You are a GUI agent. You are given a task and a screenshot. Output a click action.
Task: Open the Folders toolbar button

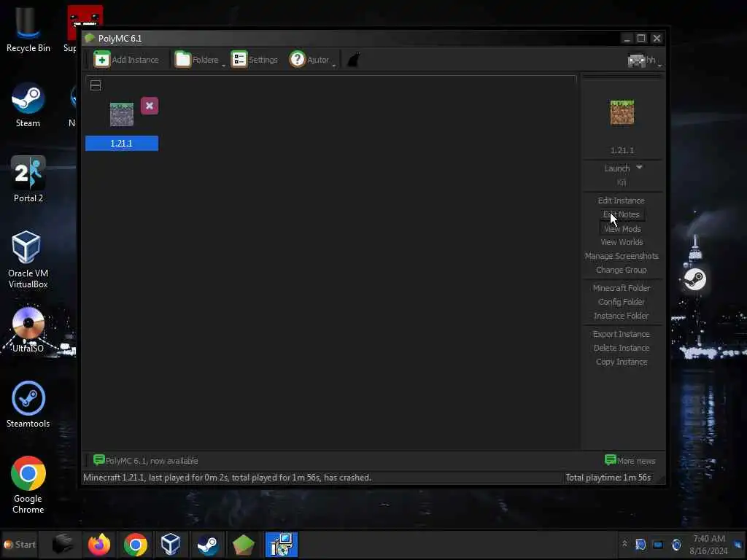click(199, 60)
